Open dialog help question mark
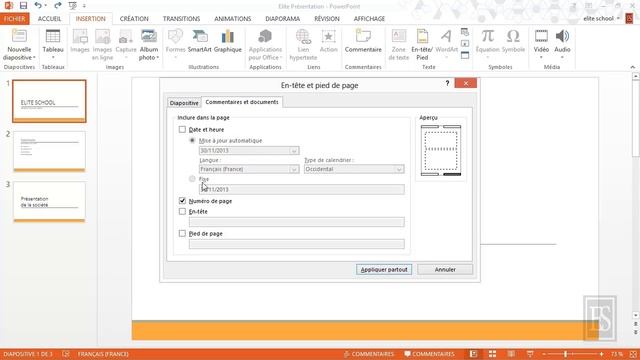 coord(447,83)
